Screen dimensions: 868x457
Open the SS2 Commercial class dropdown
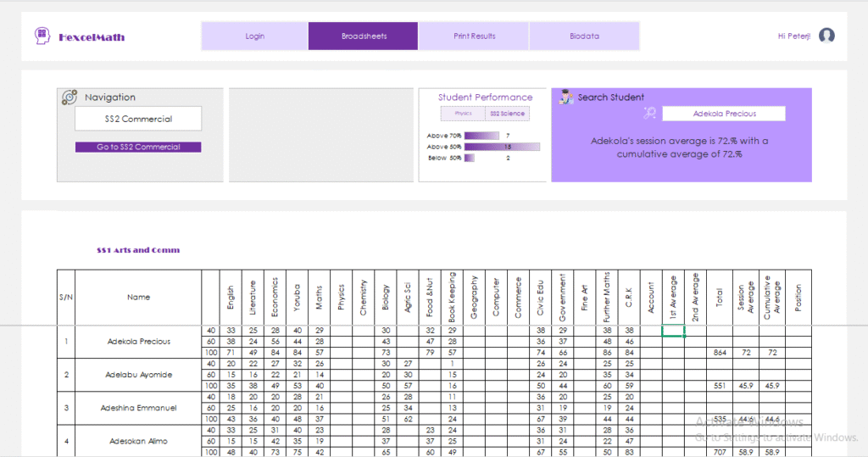tap(138, 119)
